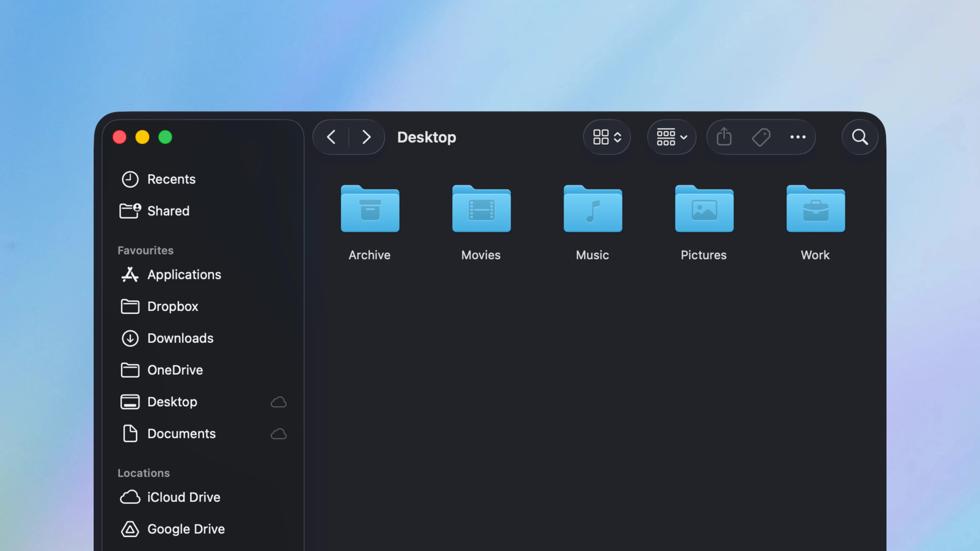This screenshot has width=980, height=551.
Task: Click the back navigation arrow
Action: click(x=331, y=137)
